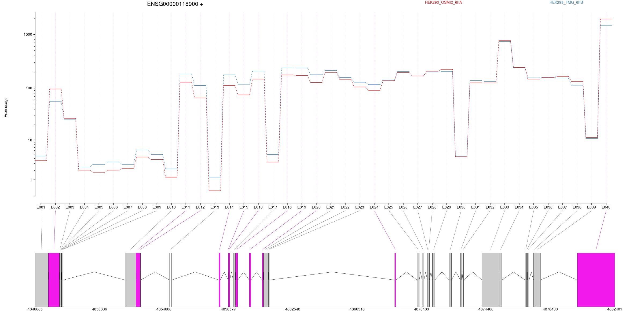Click exon label E002
The height and width of the screenshot is (322, 644).
click(x=55, y=207)
